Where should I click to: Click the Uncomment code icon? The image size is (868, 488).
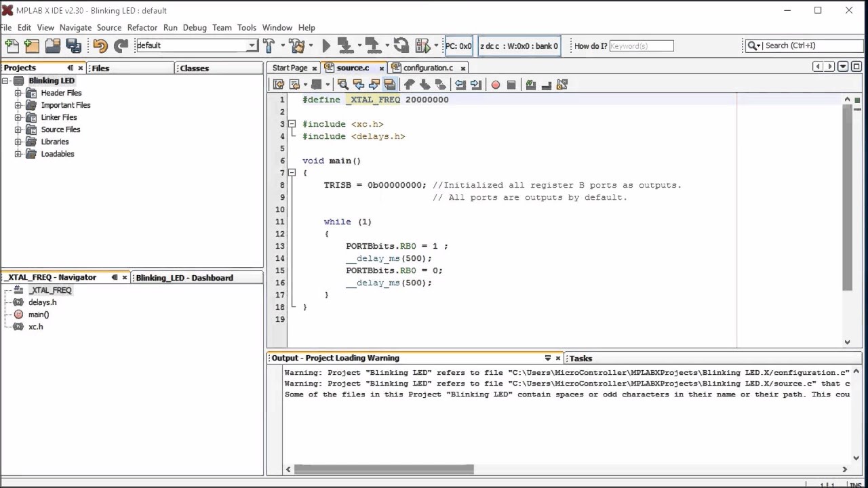coord(546,85)
